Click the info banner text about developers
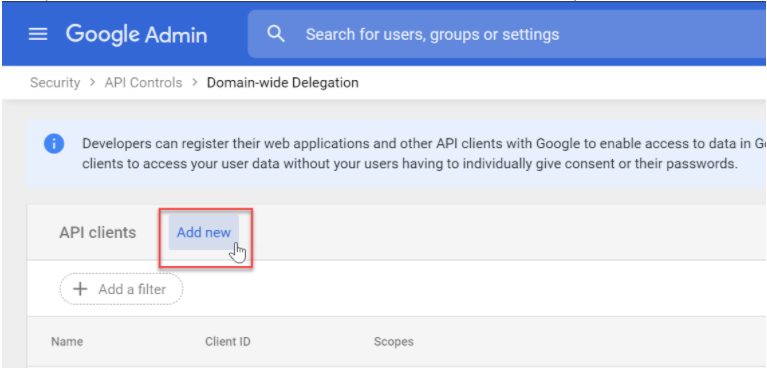This screenshot has width=767, height=368. [x=424, y=153]
